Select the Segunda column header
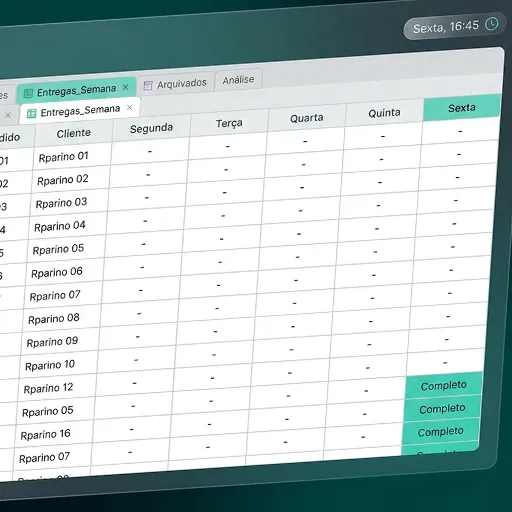Viewport: 512px width, 512px height. (x=151, y=128)
